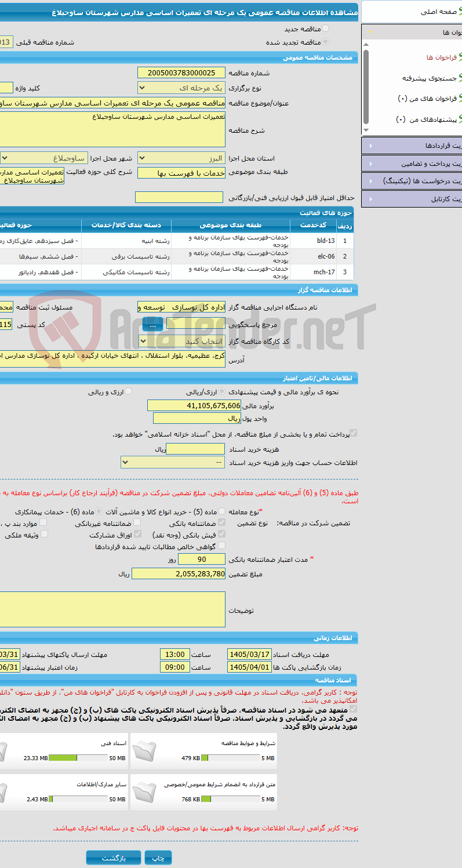
Task: Click مهلت دریافت اسناد date 1405/03/17
Action: coord(250,654)
